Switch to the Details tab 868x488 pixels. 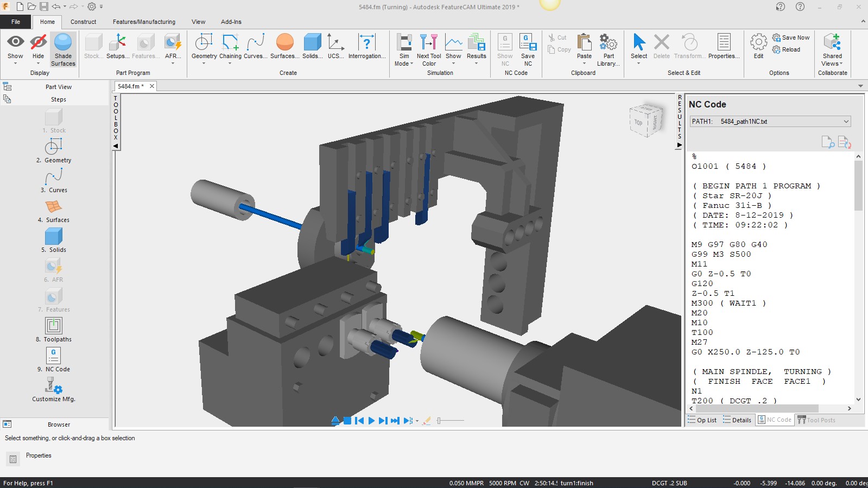737,420
